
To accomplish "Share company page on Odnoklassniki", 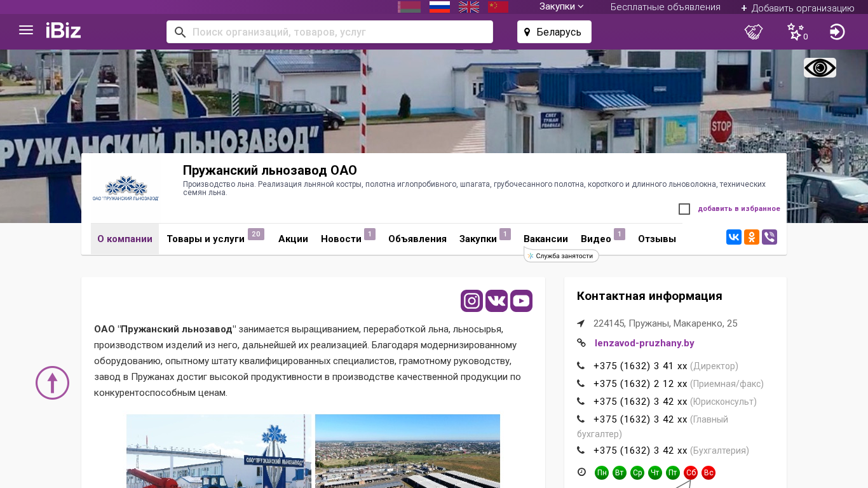I will coord(752,237).
